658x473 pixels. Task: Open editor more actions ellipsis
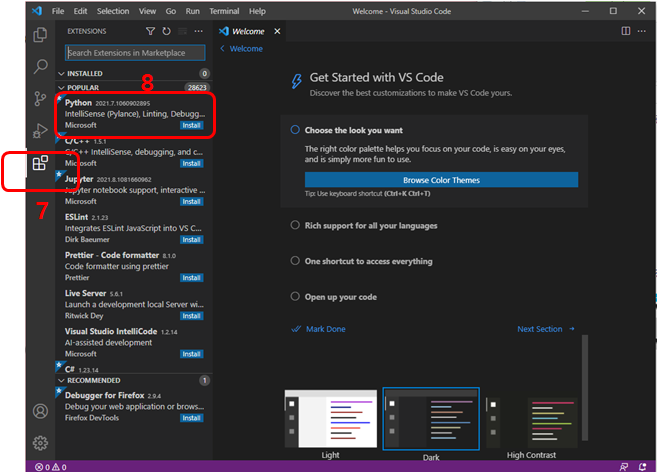click(642, 31)
